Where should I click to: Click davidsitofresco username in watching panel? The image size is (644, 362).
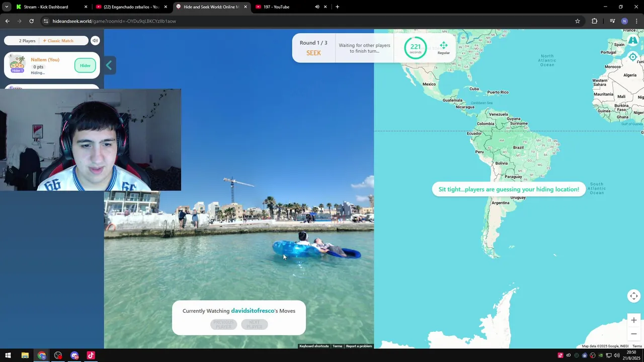point(253,311)
